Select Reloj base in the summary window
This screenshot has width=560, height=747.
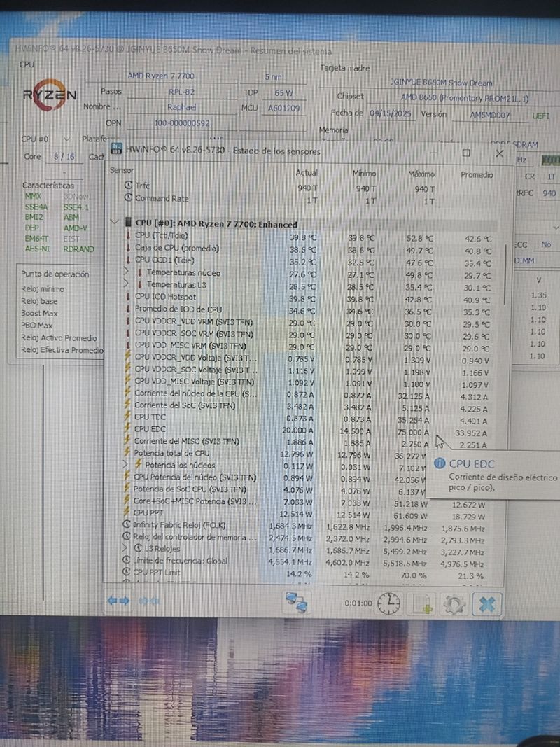click(x=39, y=301)
